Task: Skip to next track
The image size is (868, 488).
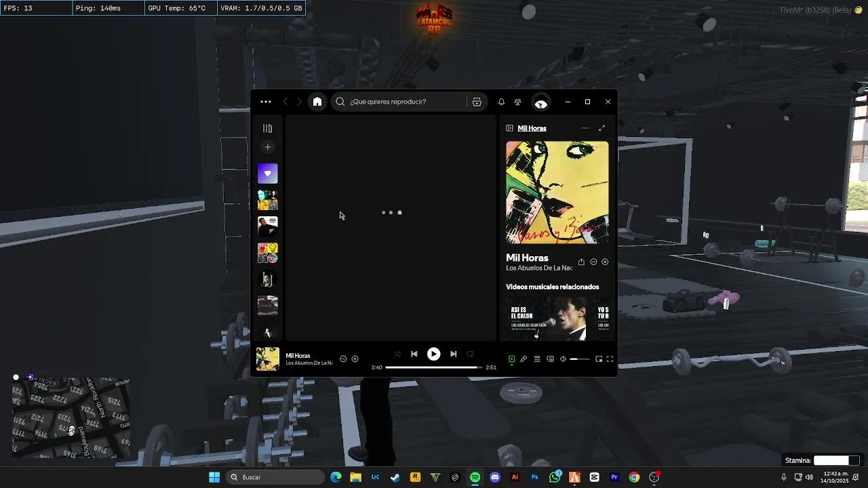Action: tap(453, 354)
